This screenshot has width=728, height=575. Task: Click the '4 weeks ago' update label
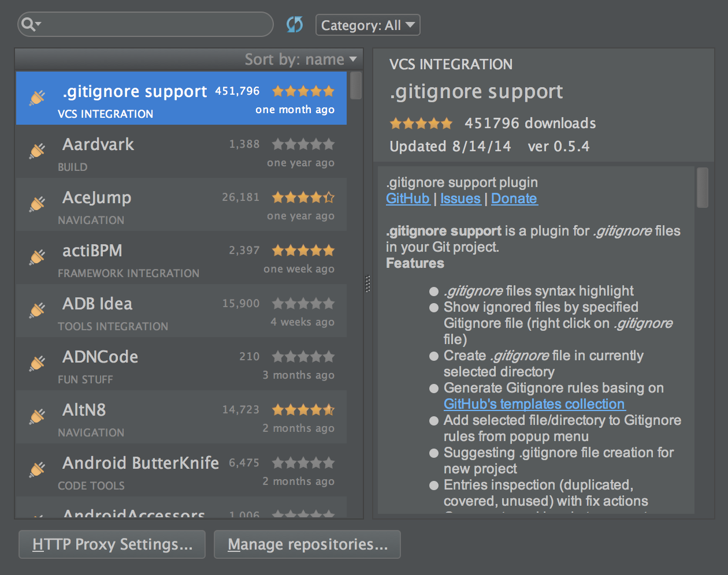click(303, 322)
